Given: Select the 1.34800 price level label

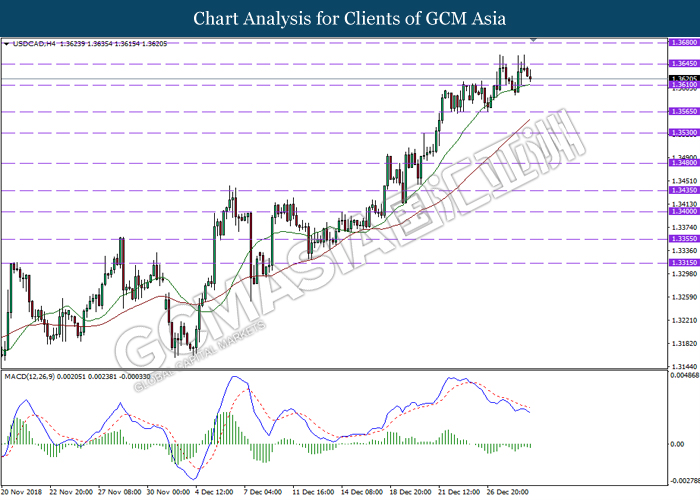Looking at the screenshot, I should click(x=683, y=163).
